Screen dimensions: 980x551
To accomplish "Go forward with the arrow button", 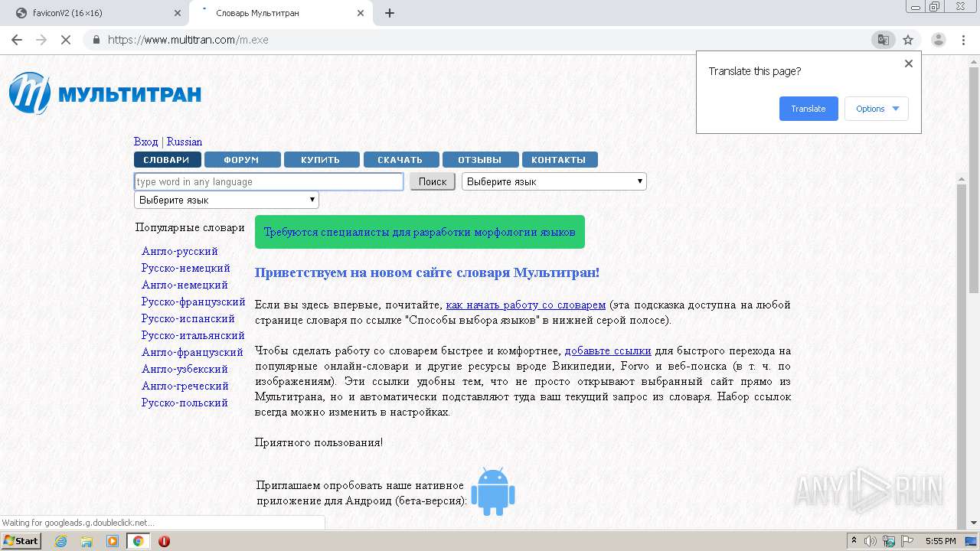I will pos(41,40).
